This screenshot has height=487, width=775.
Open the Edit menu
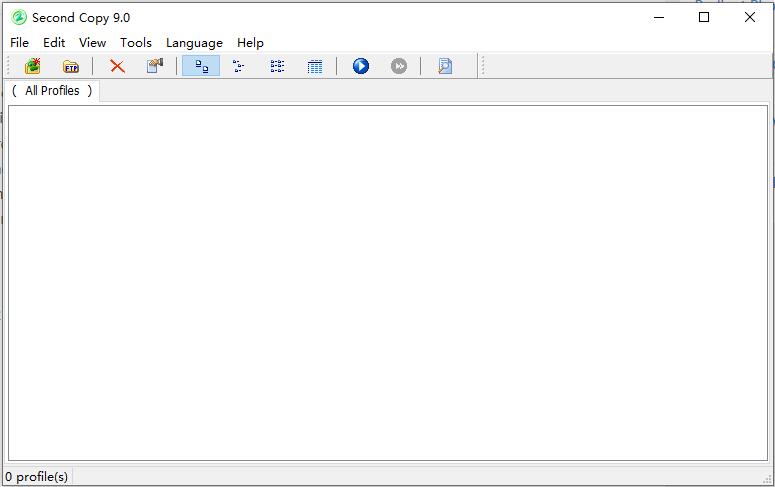point(54,43)
